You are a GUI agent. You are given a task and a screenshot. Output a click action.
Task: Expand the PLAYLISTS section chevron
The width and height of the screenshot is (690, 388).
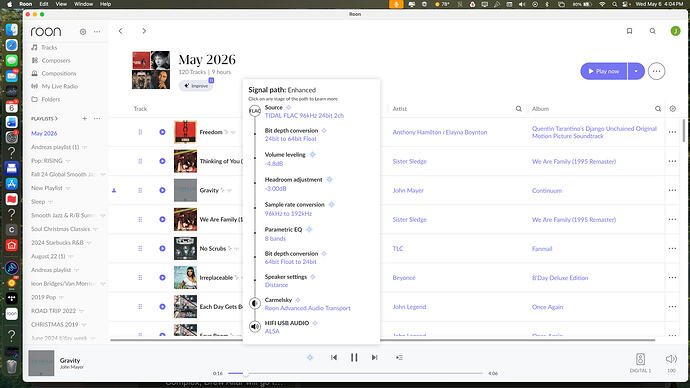tap(56, 119)
